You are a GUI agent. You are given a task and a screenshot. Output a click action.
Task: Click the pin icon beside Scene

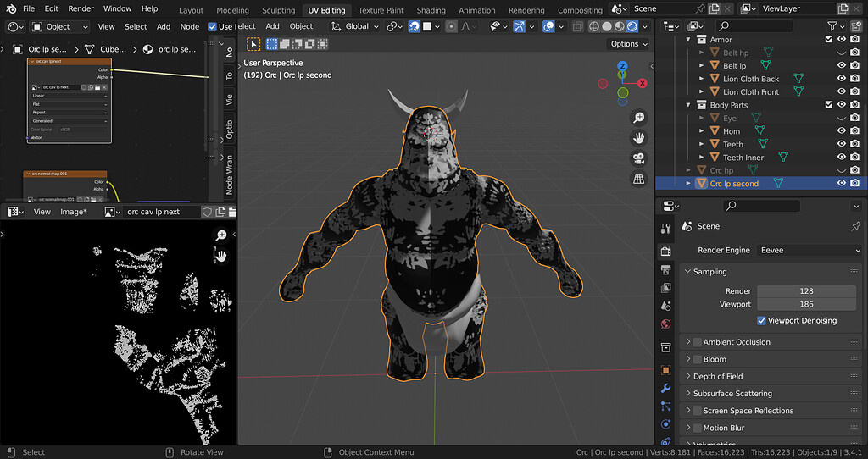click(x=856, y=226)
